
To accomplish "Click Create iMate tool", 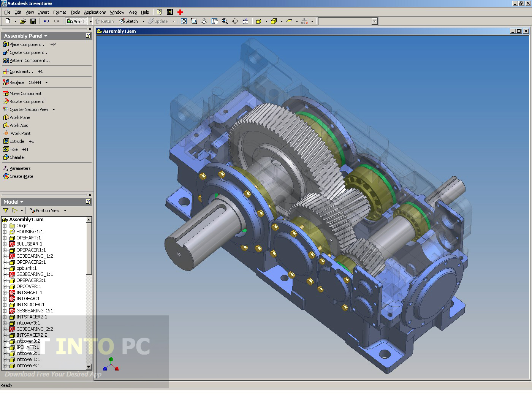I will coord(18,176).
